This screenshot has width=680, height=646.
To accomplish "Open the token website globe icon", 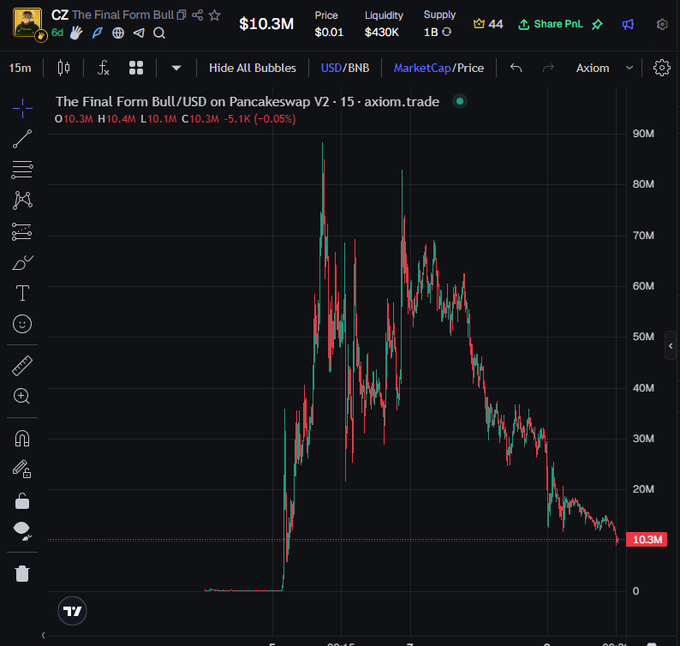I will click(118, 33).
